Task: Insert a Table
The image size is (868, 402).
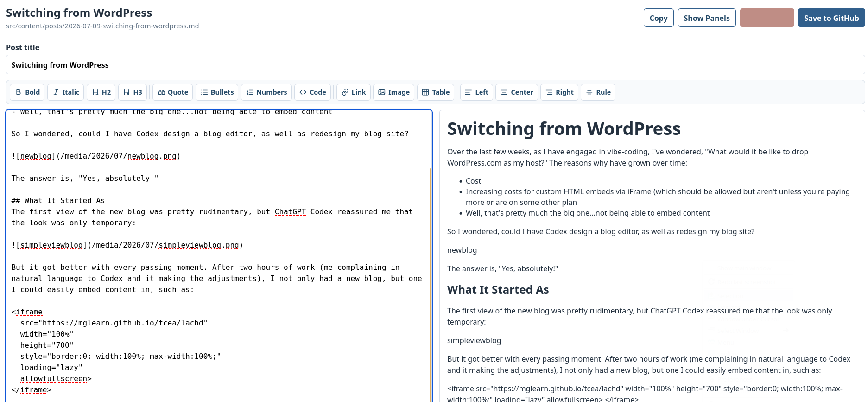Action: (x=436, y=92)
